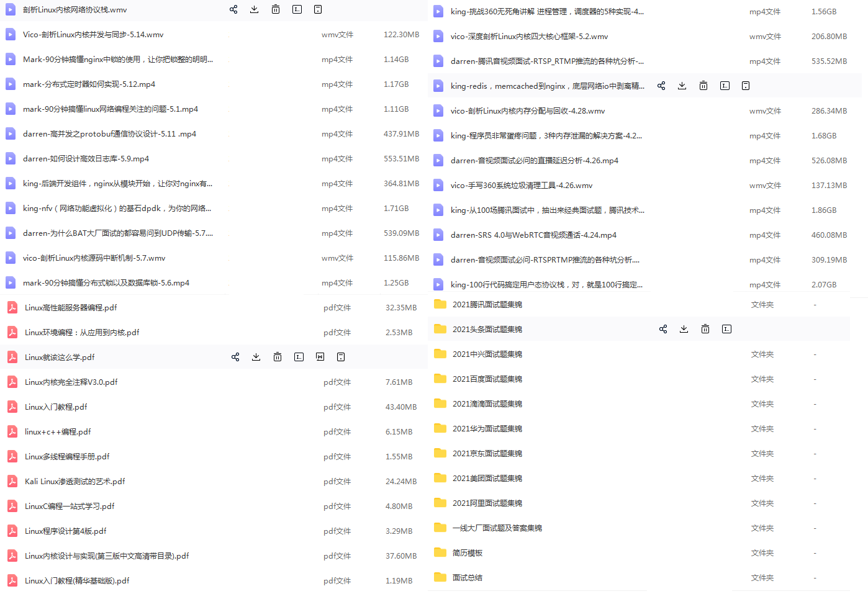868x599 pixels.
Task: Open king-挑战360无死角讲解 进程管理 video
Action: [x=547, y=11]
